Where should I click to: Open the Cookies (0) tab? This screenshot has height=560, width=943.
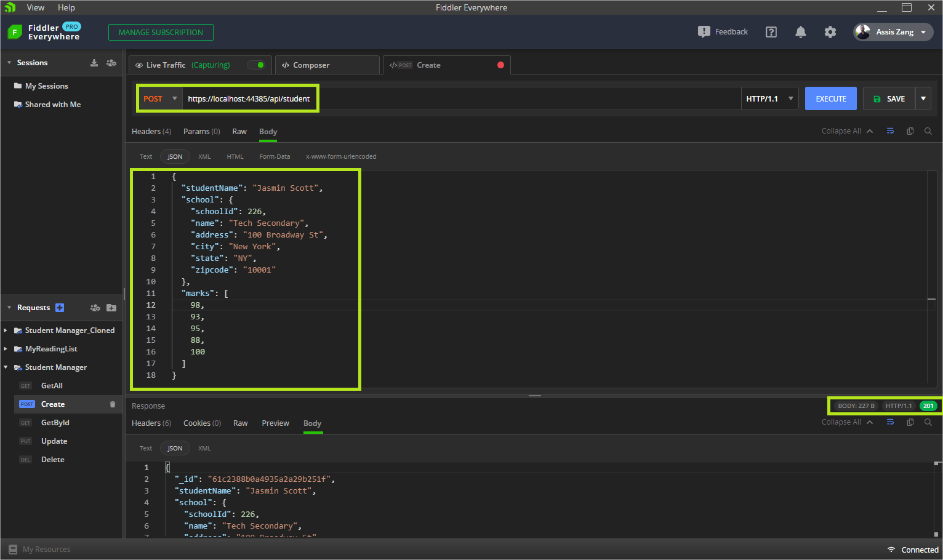(x=203, y=423)
